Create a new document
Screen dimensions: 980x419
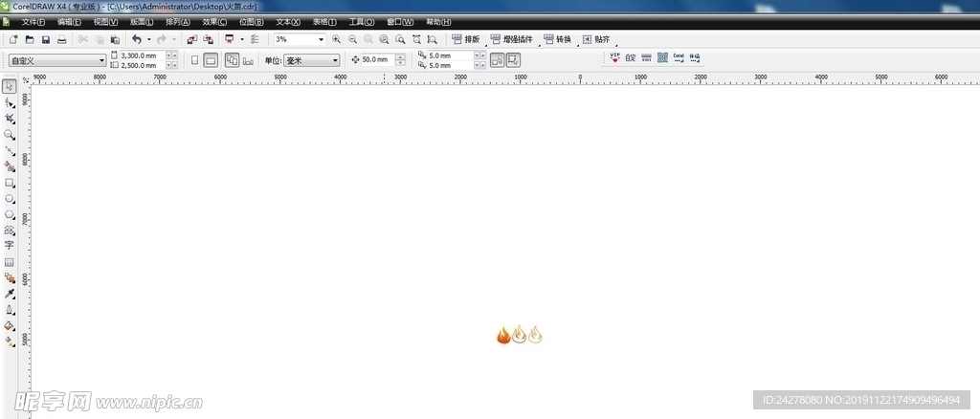click(x=13, y=39)
